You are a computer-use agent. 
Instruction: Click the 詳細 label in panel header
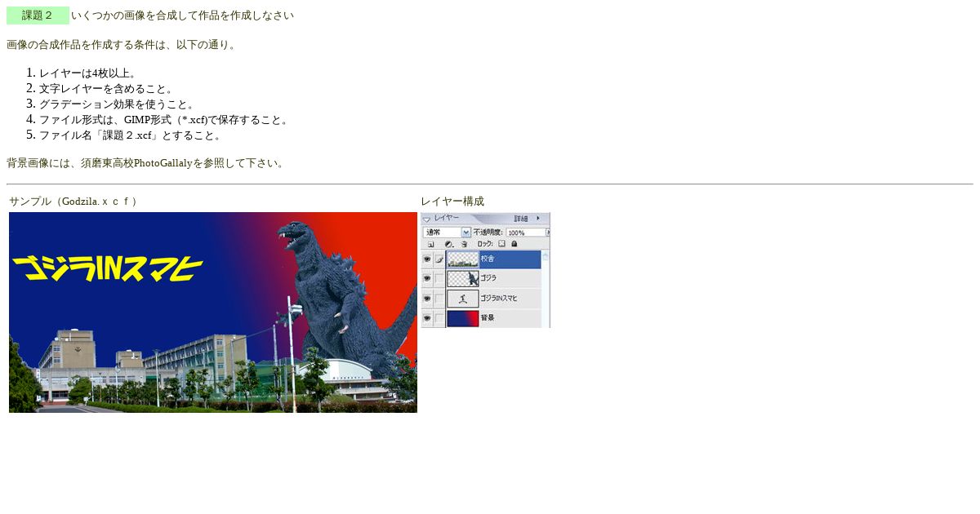pyautogui.click(x=521, y=219)
